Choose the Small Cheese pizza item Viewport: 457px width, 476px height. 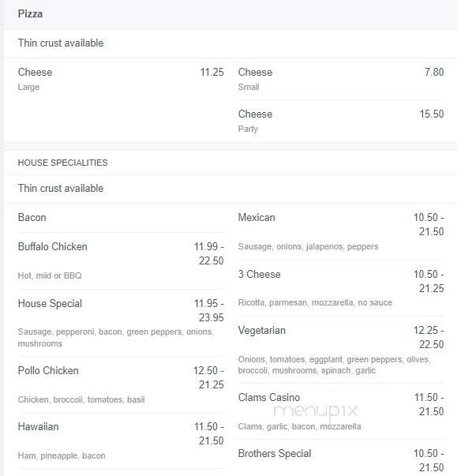coord(341,79)
